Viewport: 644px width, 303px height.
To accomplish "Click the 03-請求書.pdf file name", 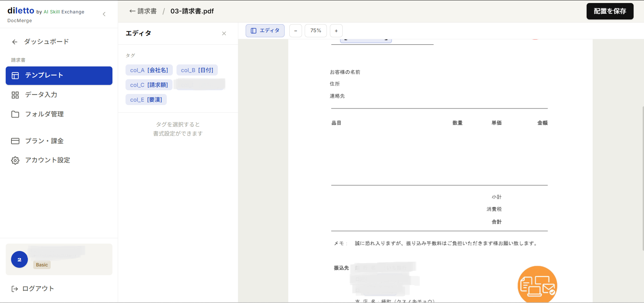I will 192,11.
